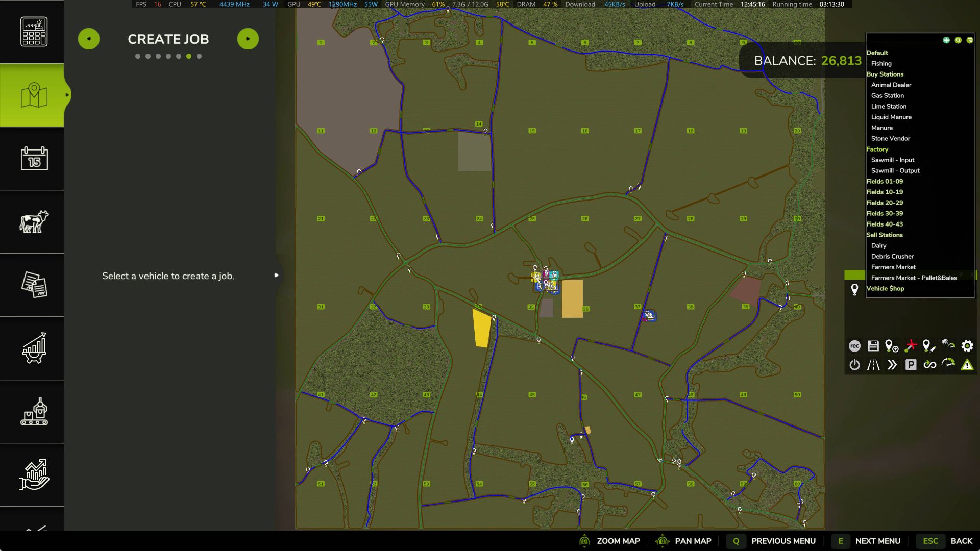This screenshot has height=551, width=980.
Task: Choose Sawmill - Input destination
Action: 893,160
